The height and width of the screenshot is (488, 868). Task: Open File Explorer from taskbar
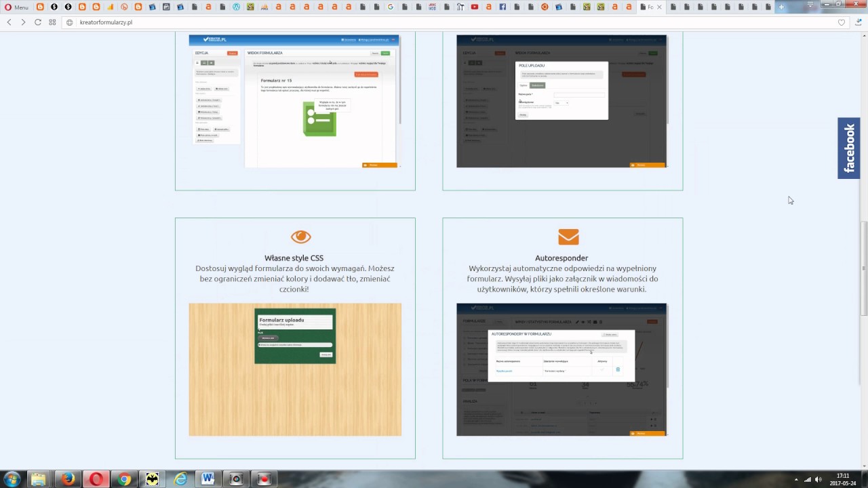39,479
